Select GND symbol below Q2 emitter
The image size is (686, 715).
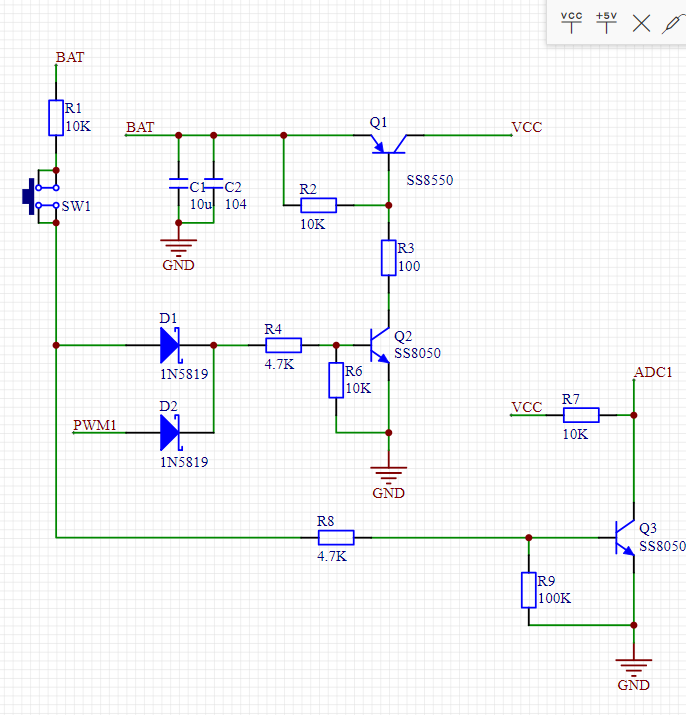[389, 476]
